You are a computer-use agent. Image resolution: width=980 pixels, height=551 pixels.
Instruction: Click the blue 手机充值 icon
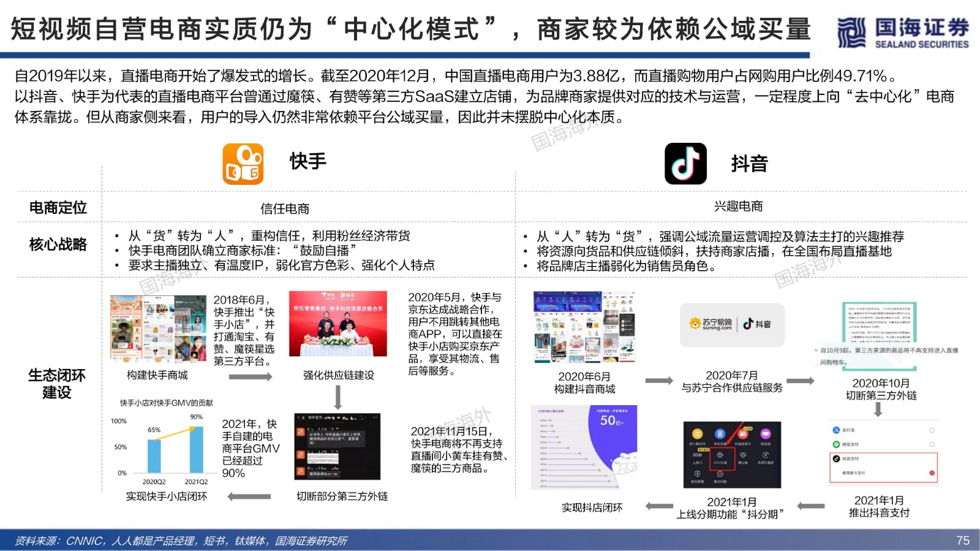click(720, 434)
